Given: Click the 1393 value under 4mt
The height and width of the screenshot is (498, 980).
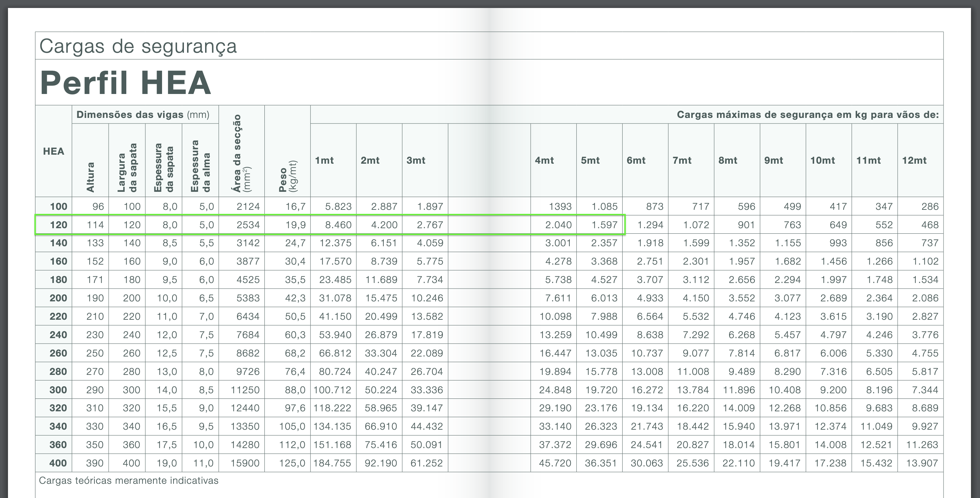Looking at the screenshot, I should point(560,207).
